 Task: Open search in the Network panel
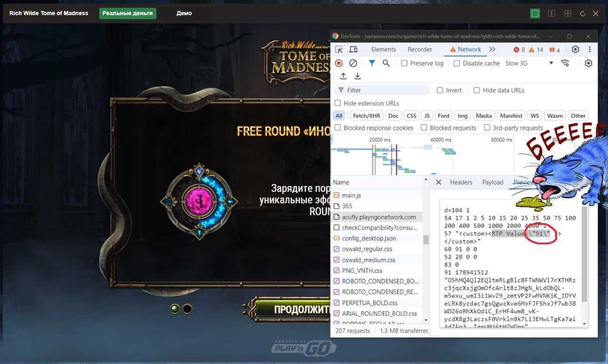pyautogui.click(x=386, y=63)
